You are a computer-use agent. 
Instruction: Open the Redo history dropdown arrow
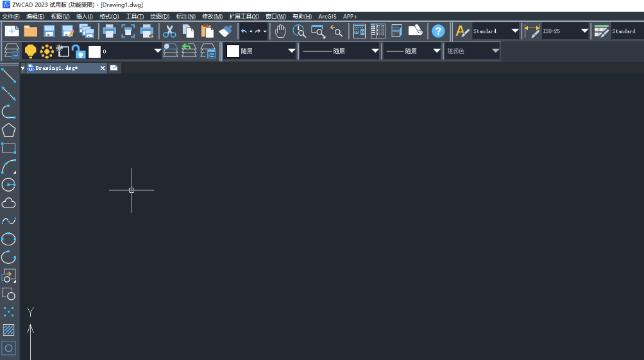pos(265,31)
